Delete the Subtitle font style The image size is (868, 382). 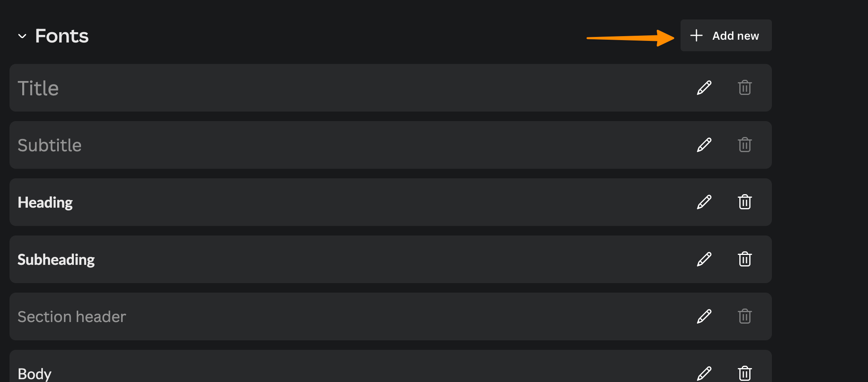[745, 145]
